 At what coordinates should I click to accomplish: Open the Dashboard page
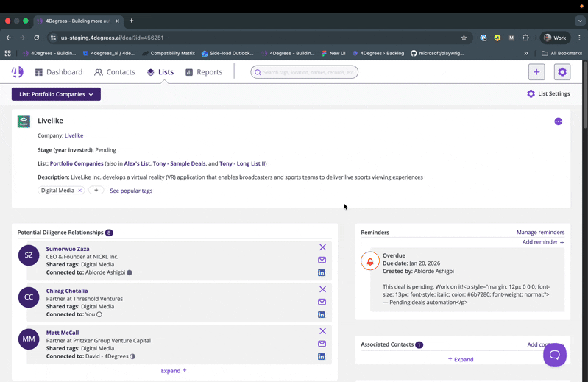coord(59,72)
